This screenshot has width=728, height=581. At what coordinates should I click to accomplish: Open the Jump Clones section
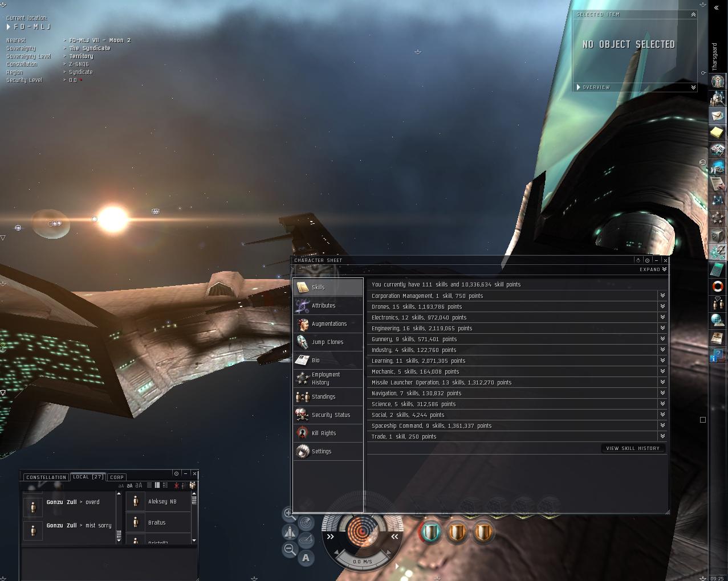click(x=328, y=342)
